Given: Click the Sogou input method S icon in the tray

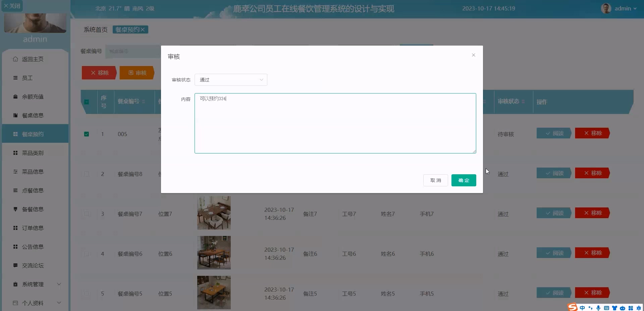Looking at the screenshot, I should click(573, 307).
